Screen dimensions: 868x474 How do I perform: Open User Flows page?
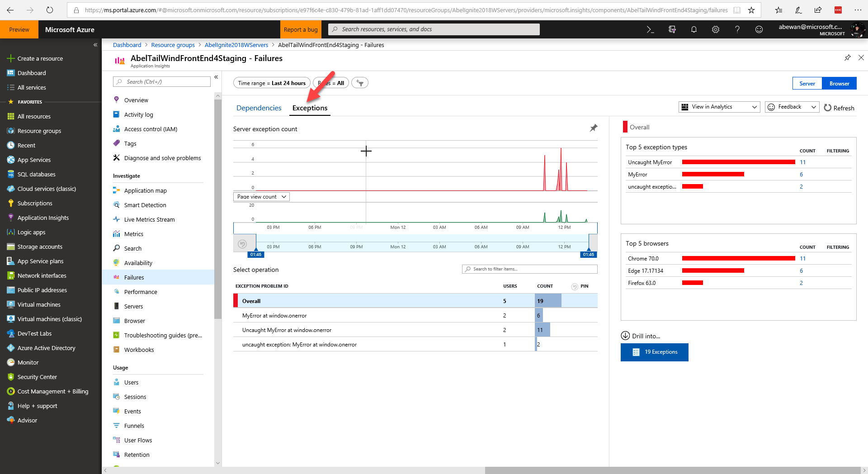(138, 440)
